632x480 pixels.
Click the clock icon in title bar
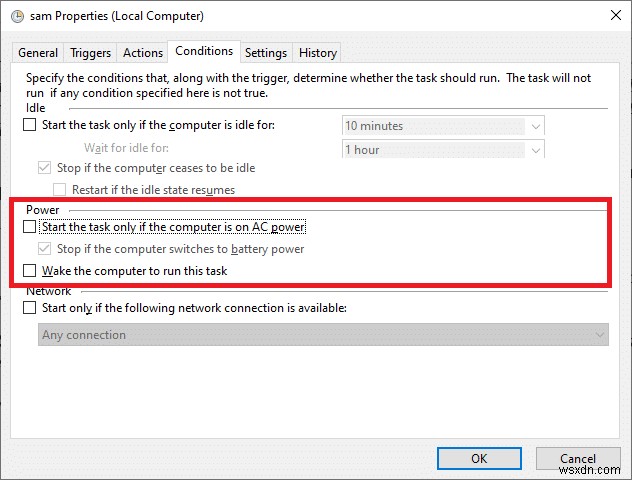pos(15,16)
